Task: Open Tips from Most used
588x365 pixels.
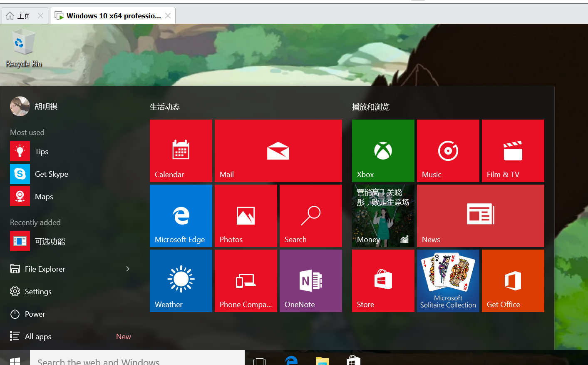Action: point(71,151)
